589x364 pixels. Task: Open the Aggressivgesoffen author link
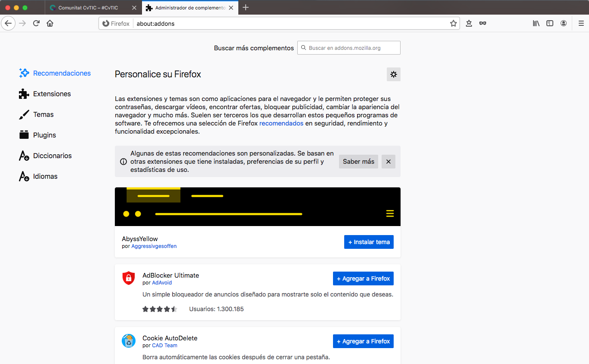click(x=154, y=246)
